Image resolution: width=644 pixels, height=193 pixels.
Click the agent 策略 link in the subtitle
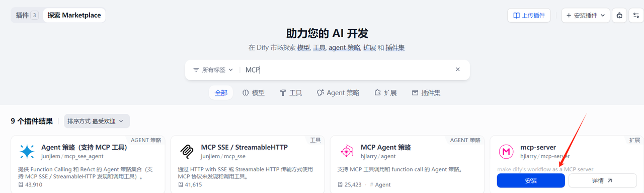pos(344,48)
